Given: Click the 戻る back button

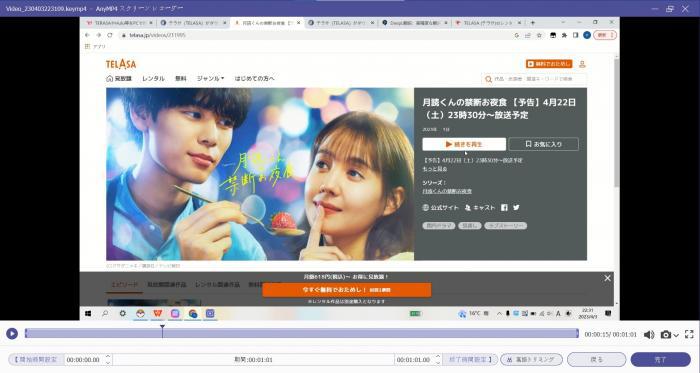Looking at the screenshot, I should pyautogui.click(x=596, y=359).
